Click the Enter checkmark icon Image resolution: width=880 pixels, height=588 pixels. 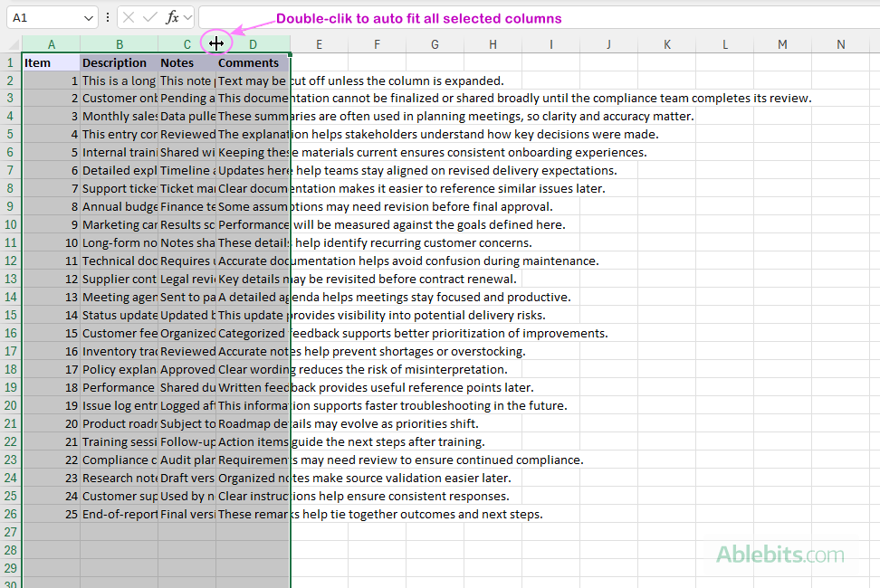150,17
